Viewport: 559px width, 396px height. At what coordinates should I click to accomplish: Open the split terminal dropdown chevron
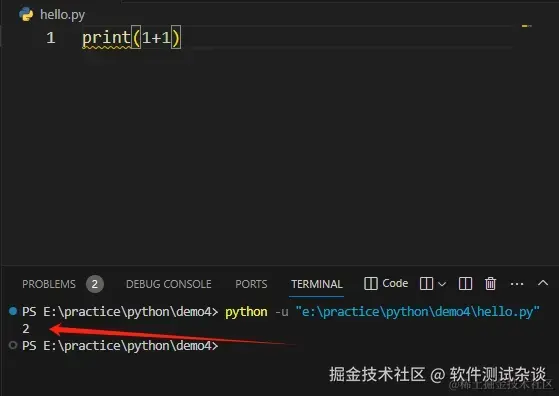pos(442,284)
